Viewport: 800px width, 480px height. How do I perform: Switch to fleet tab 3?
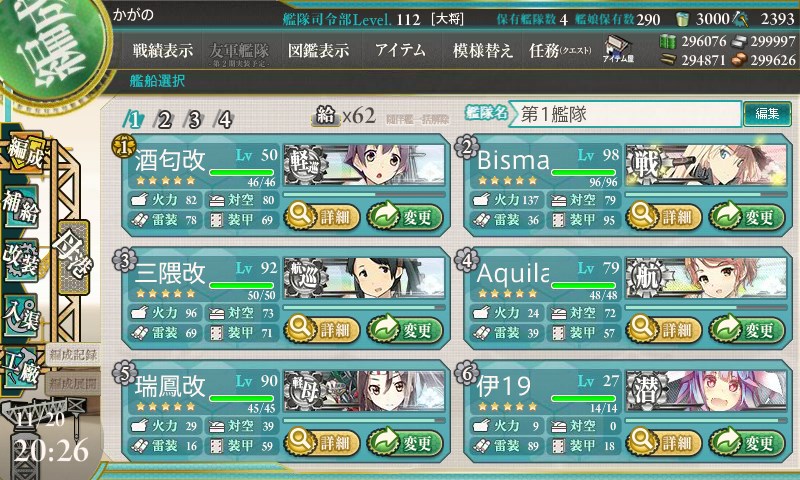pyautogui.click(x=194, y=120)
